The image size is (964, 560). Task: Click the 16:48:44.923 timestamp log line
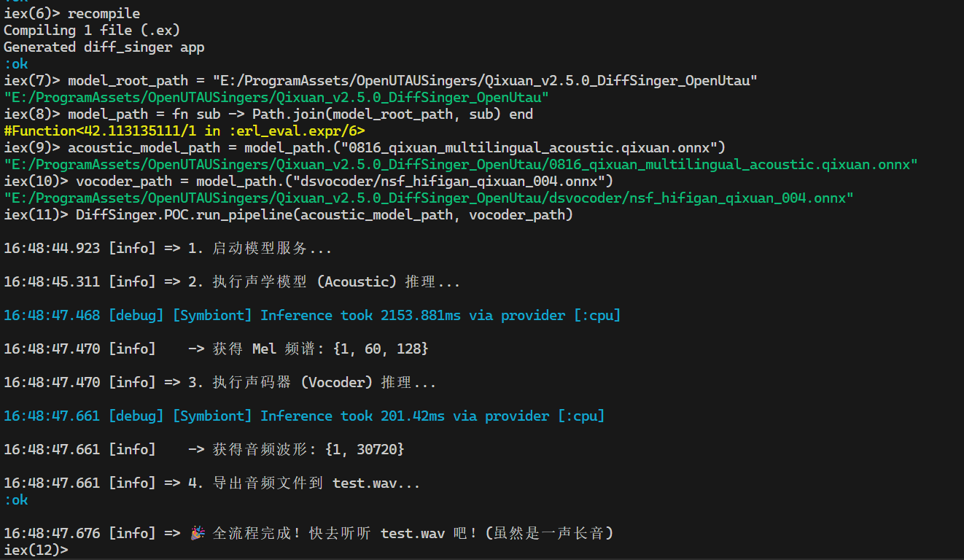(53, 249)
